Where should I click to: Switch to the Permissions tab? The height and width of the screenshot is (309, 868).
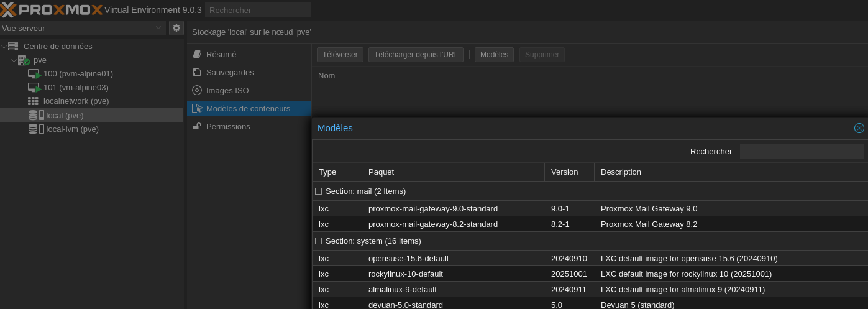[228, 127]
